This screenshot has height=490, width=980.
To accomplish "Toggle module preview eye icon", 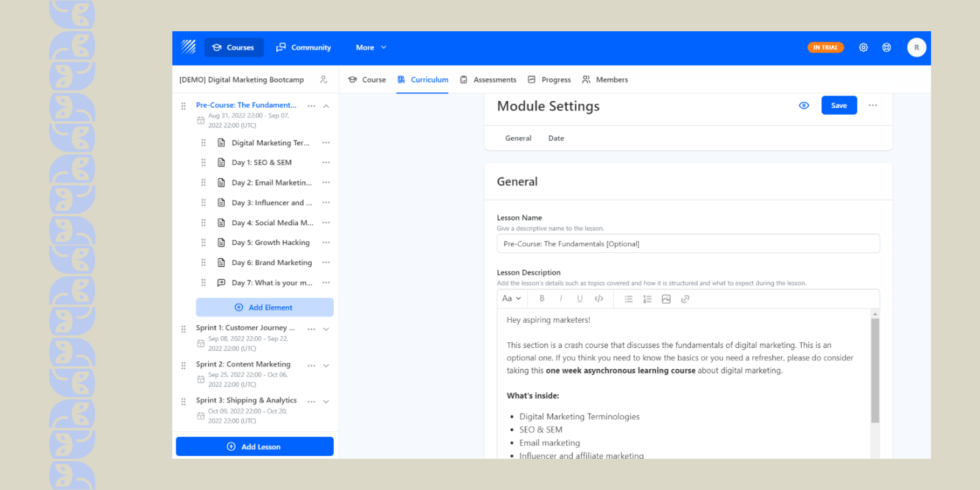I will [x=804, y=105].
